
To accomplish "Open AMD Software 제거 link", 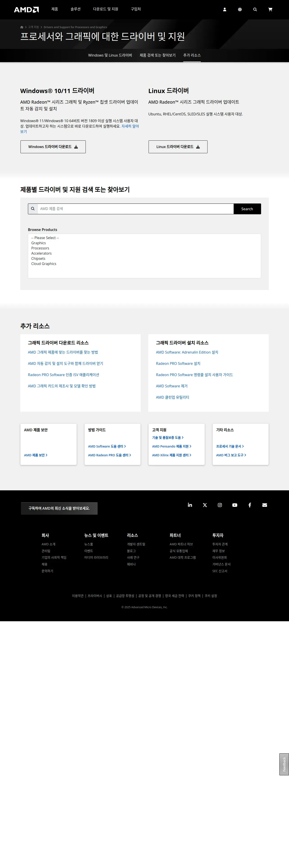I will pyautogui.click(x=172, y=386).
